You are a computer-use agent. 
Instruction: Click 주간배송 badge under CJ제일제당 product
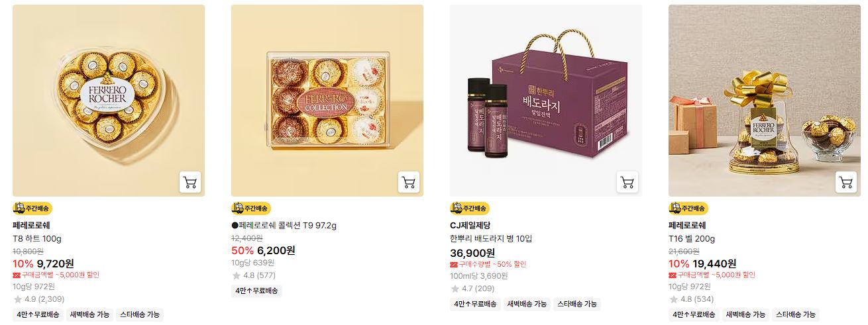[x=470, y=209]
